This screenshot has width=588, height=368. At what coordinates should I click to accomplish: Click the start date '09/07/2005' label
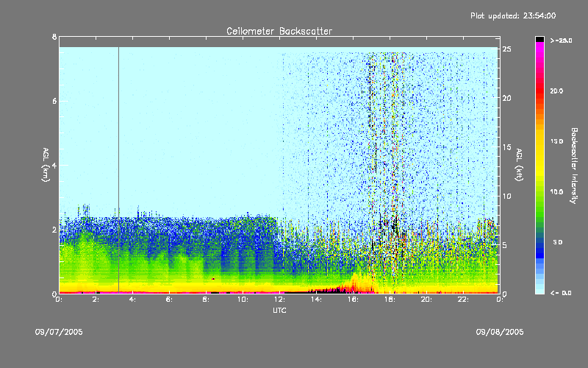coord(59,332)
